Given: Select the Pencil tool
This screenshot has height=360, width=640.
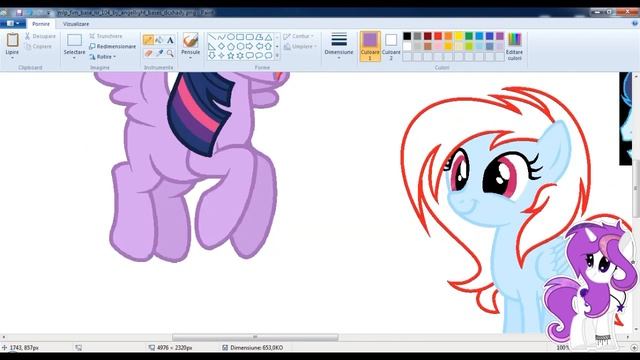Looking at the screenshot, I should tap(149, 40).
